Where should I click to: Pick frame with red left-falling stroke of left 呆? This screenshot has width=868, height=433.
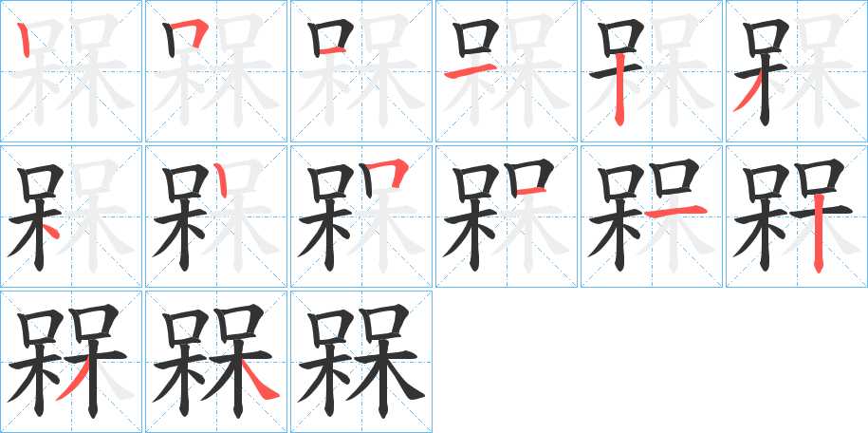click(797, 71)
